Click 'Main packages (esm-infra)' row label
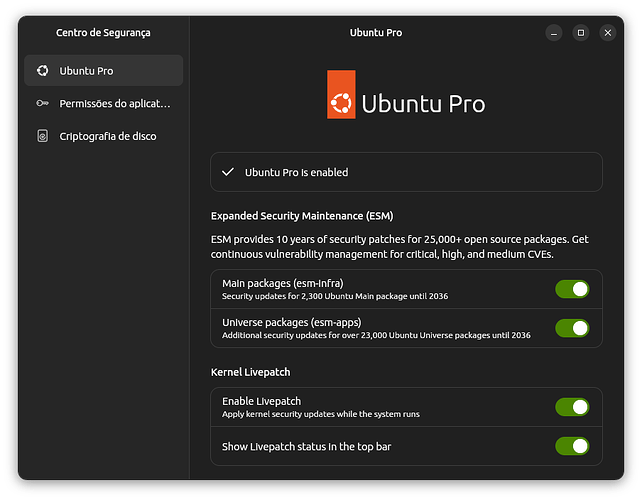 click(x=283, y=283)
